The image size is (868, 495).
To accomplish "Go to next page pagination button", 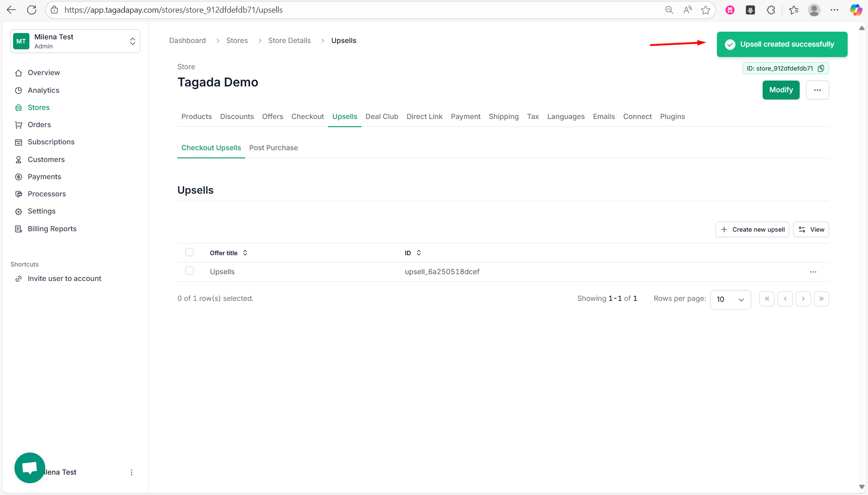I will 803,299.
